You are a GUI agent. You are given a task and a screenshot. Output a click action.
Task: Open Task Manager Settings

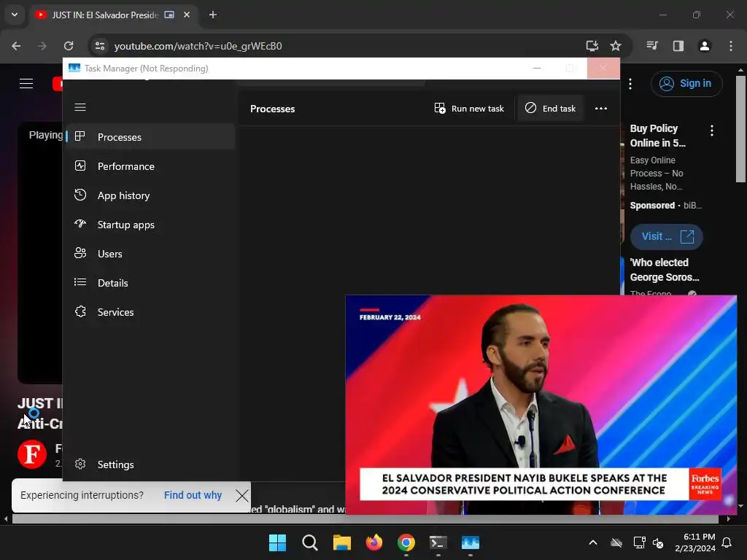(150, 464)
